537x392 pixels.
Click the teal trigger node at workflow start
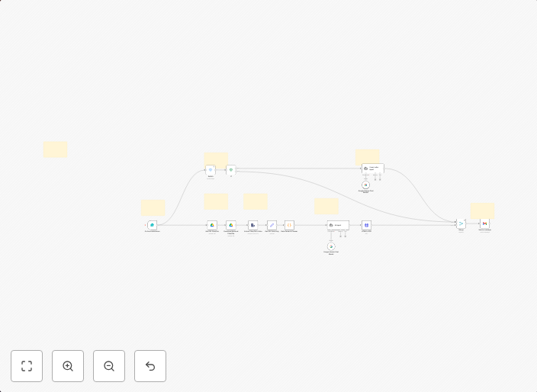coord(153,225)
